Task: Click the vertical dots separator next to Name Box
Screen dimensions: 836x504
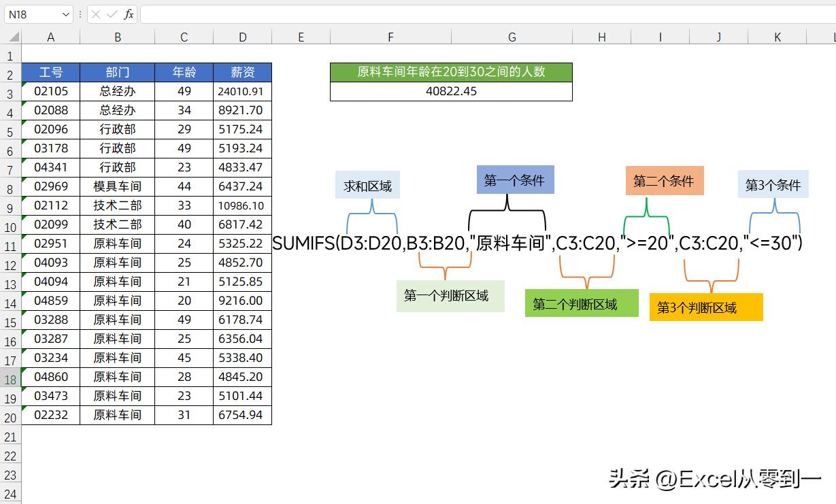Action: pos(80,14)
